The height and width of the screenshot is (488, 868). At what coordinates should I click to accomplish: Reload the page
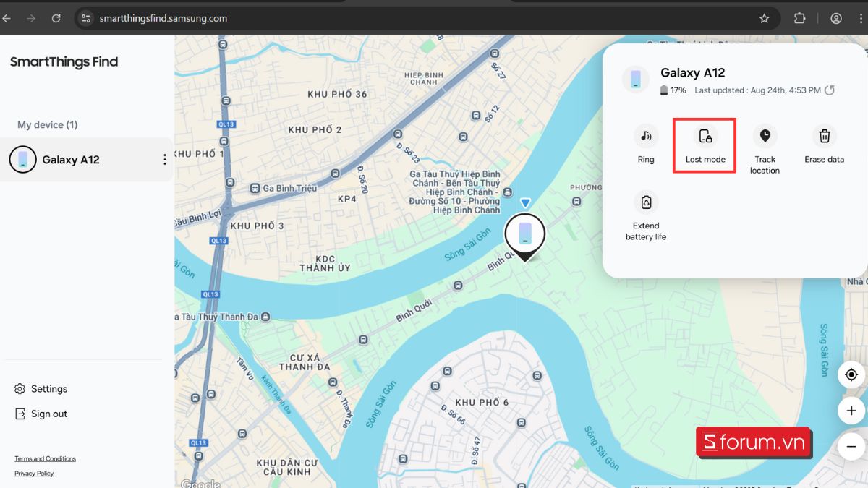tap(56, 19)
